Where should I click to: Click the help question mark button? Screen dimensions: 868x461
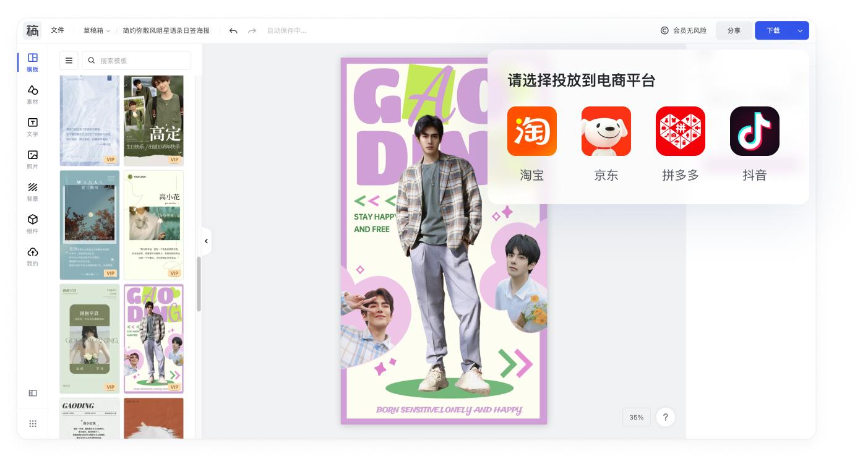point(665,417)
